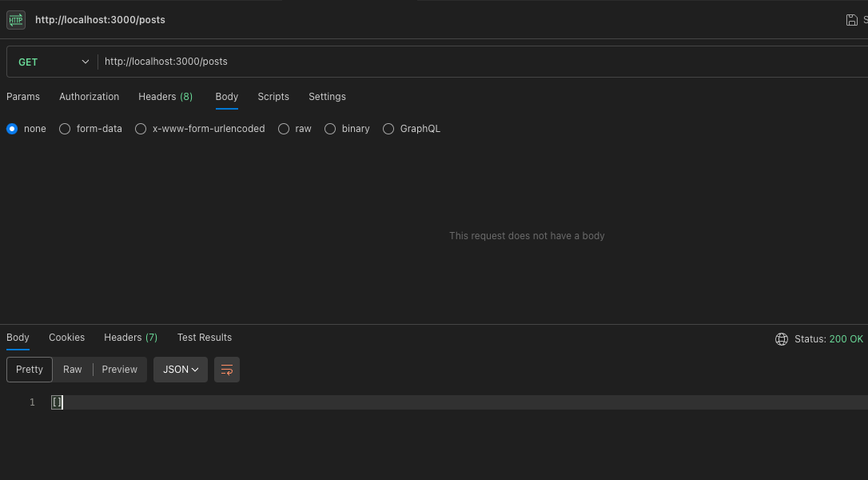The width and height of the screenshot is (868, 480).
Task: Click the HTTP request icon beside the title
Action: click(16, 20)
